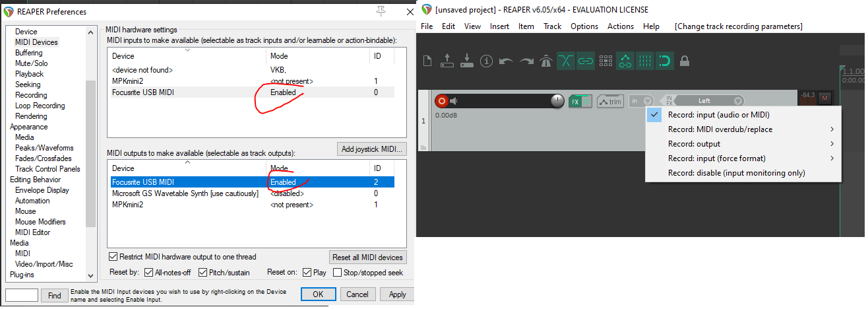Mute track 1 with the M button
The width and height of the screenshot is (868, 309).
click(x=824, y=98)
